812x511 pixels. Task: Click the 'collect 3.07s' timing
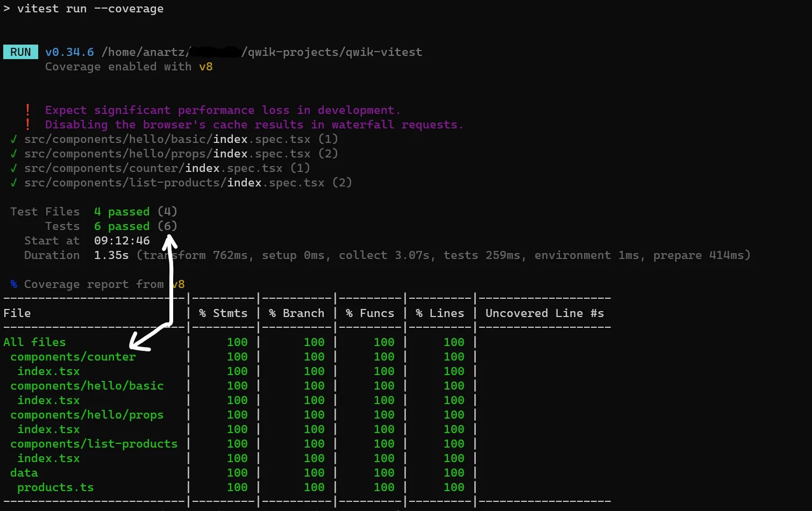384,255
